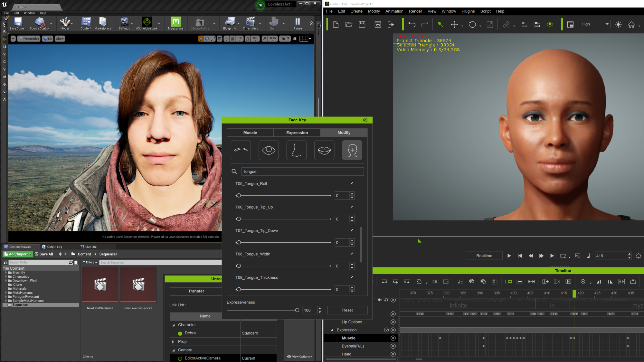Select the Rotate tool in iClone toolbar
This screenshot has width=644, height=362.
pyautogui.click(x=472, y=24)
